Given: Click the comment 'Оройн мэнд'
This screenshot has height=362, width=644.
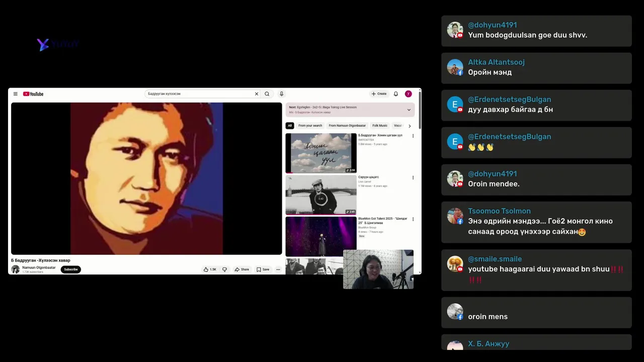Looking at the screenshot, I should 490,72.
